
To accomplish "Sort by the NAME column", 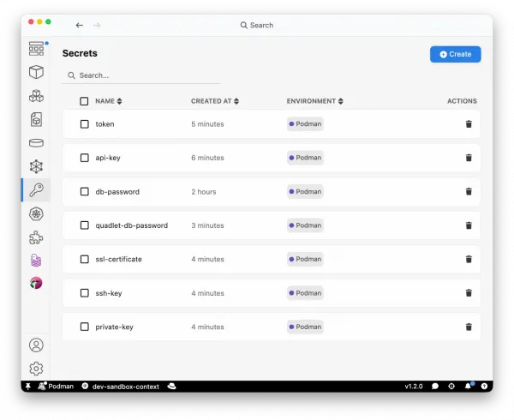I will pos(109,101).
